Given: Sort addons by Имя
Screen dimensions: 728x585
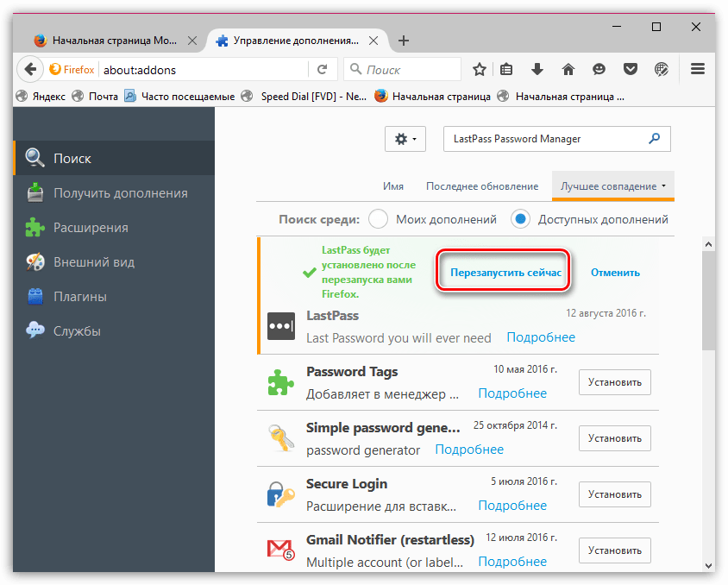Looking at the screenshot, I should point(393,186).
